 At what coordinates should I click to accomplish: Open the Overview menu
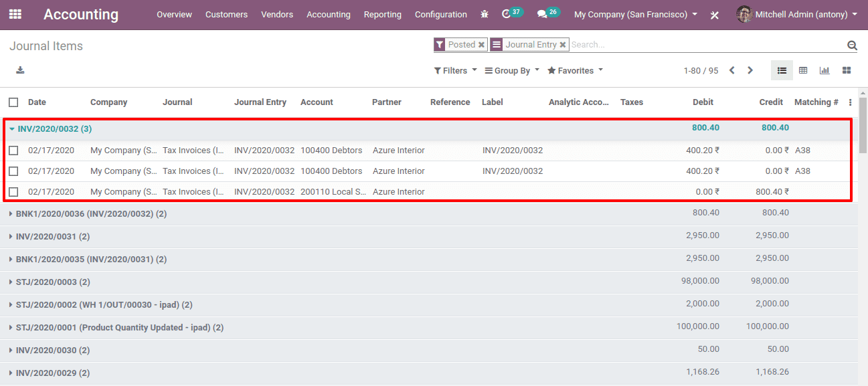click(x=174, y=14)
